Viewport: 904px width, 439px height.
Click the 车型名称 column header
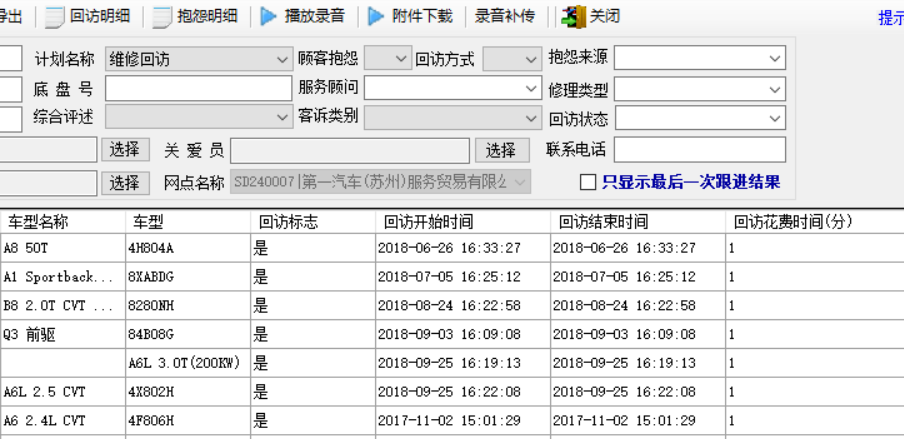pyautogui.click(x=40, y=221)
